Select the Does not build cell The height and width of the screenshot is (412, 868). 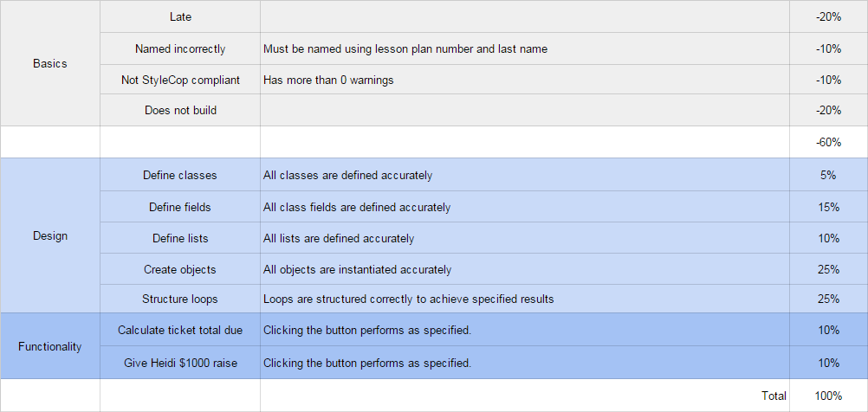[x=180, y=110]
